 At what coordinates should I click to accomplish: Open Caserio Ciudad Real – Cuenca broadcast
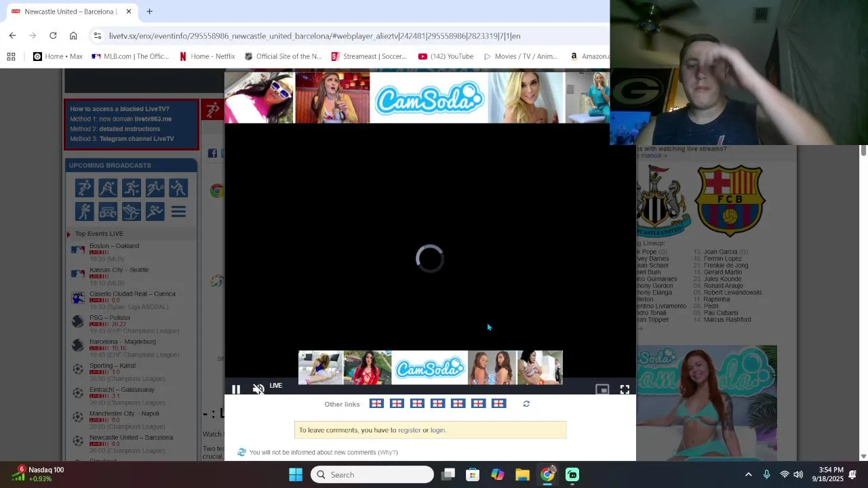(132, 294)
